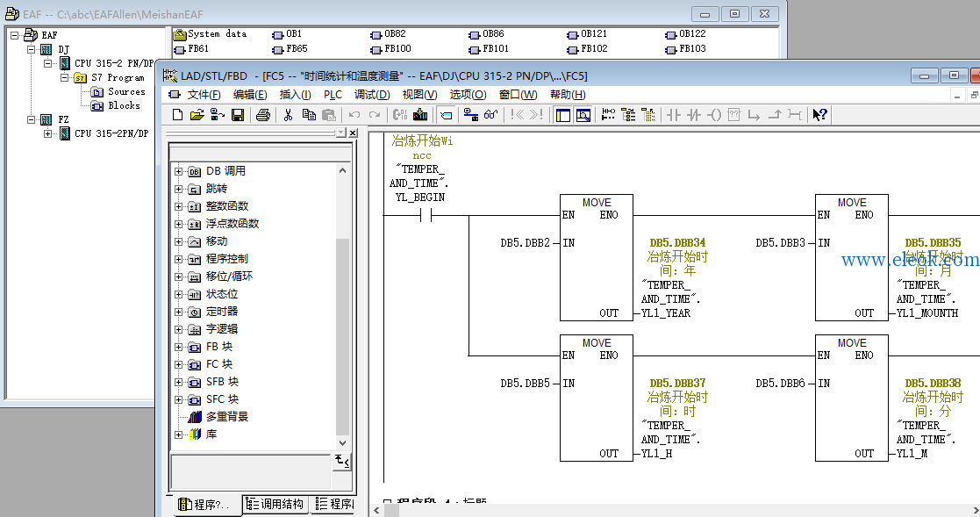
Task: Expand CPU 315-2PN/DP under FZ station
Action: [x=47, y=133]
